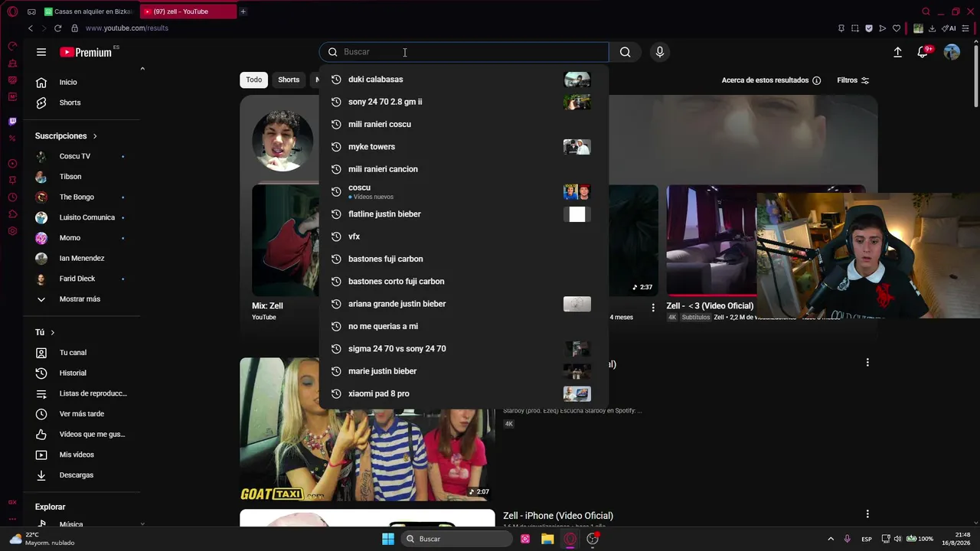The image size is (980, 551).
Task: Open the Mix: Zell thumbnail
Action: [285, 240]
